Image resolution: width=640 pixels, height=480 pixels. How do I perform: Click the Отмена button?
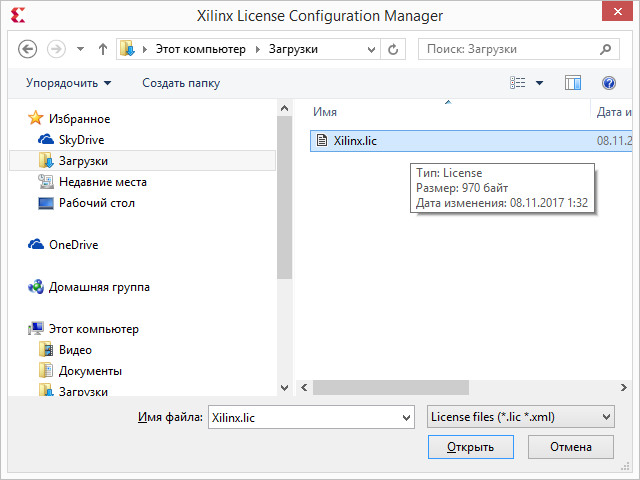point(571,447)
